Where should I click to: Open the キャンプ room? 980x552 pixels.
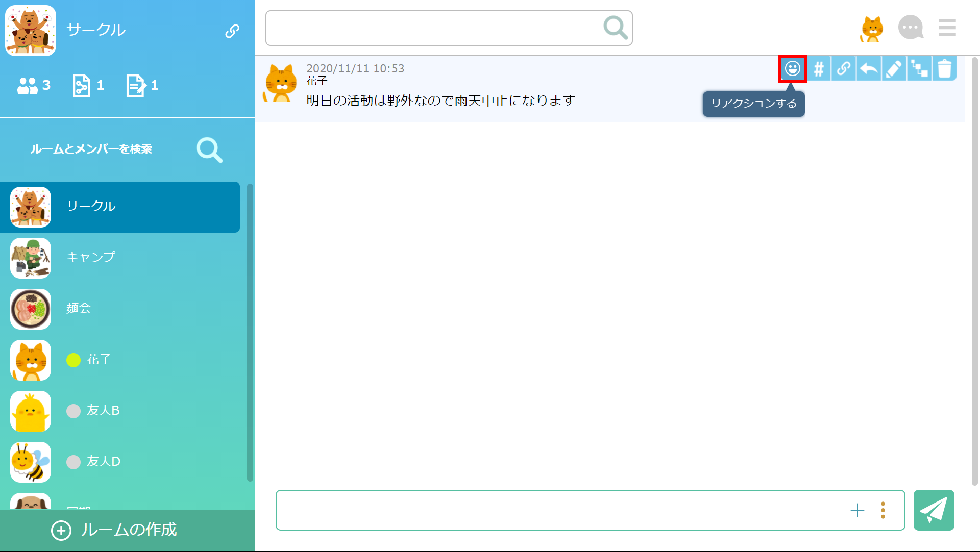[x=120, y=258]
